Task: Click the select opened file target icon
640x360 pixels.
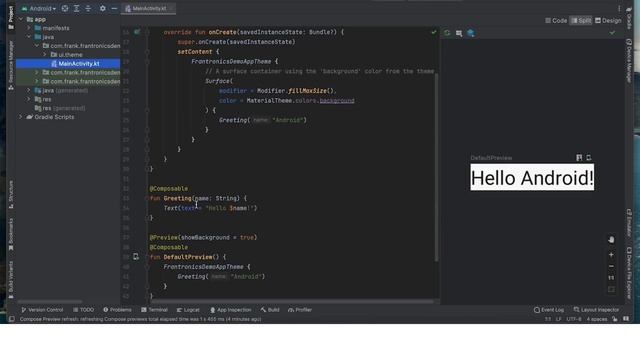Action: tap(65, 8)
